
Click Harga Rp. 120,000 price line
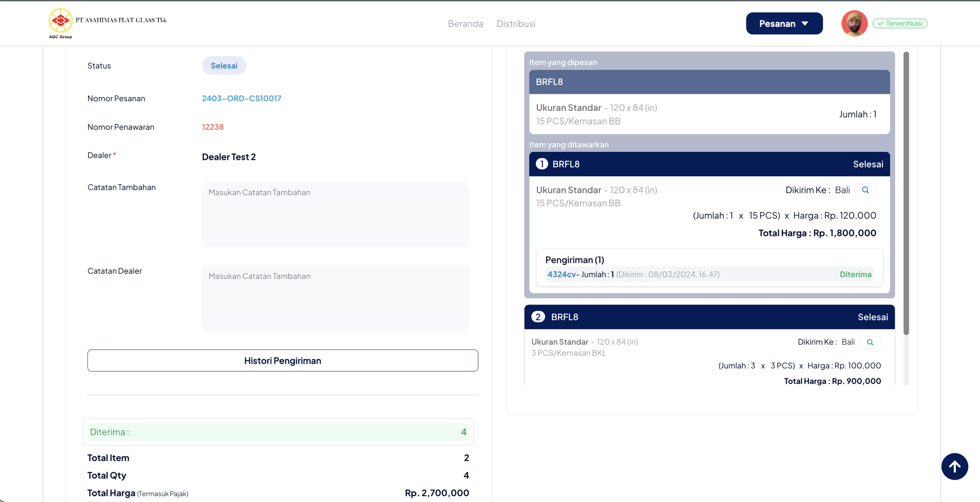(x=784, y=215)
